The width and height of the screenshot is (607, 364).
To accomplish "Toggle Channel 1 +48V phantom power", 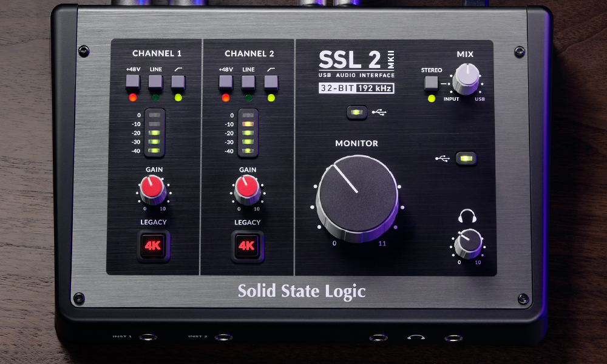I will point(133,82).
